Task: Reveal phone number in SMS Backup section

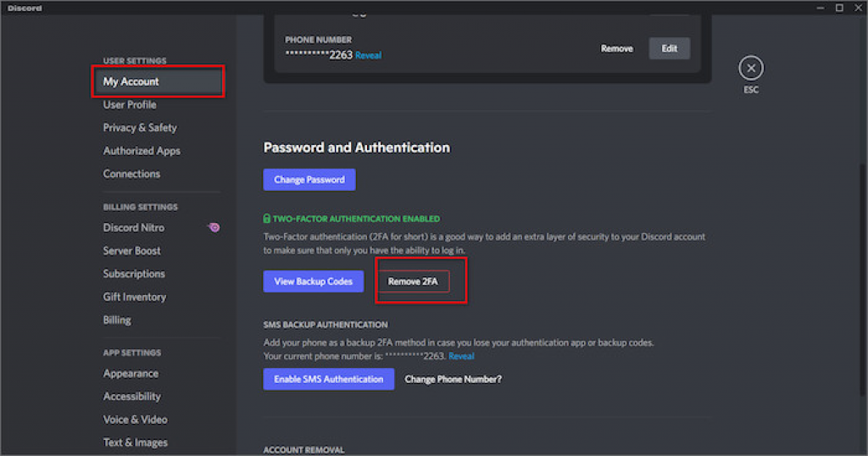Action: click(461, 356)
